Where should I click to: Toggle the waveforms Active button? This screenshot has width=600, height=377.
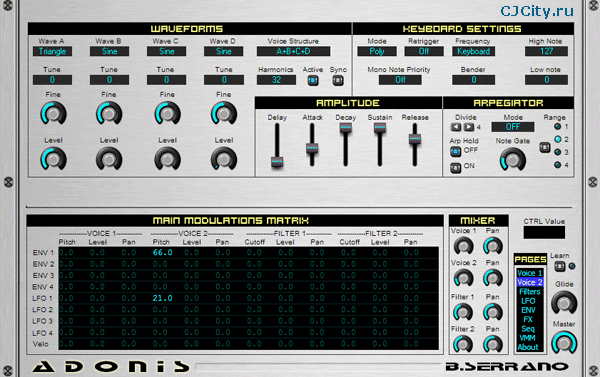(313, 80)
